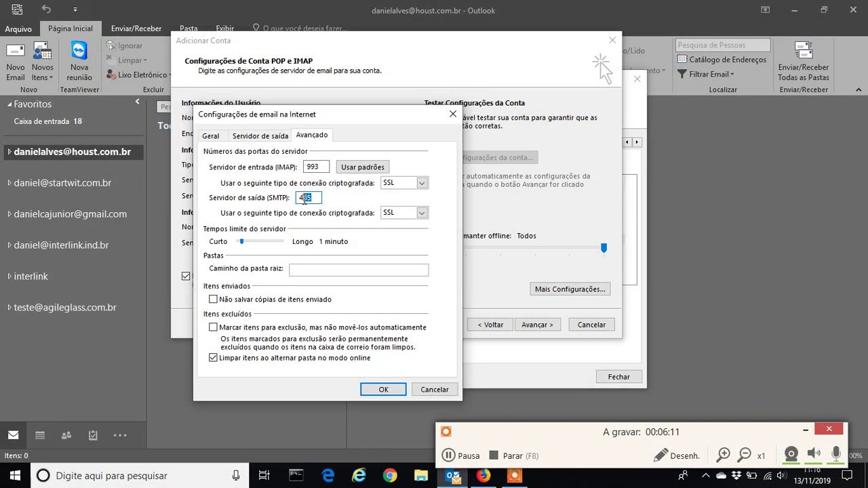Image resolution: width=868 pixels, height=488 pixels.
Task: Collapse the Favoritos section
Action: click(x=10, y=104)
